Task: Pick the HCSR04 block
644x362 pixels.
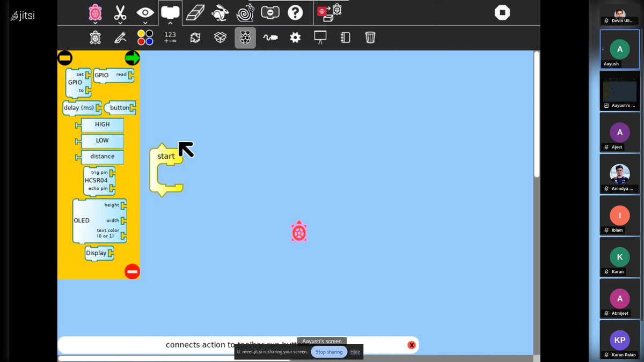Action: pos(99,181)
